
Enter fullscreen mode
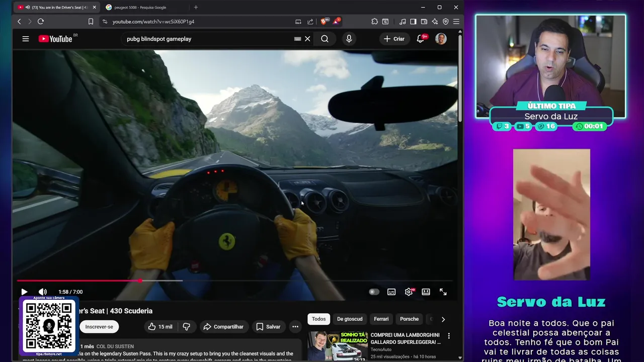pos(443,292)
